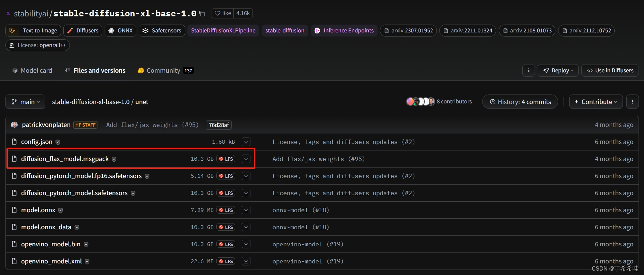Viewport: 644px width, 275px height.
Task: Click the shield icon beside openvino_model.bin
Action: point(86,244)
